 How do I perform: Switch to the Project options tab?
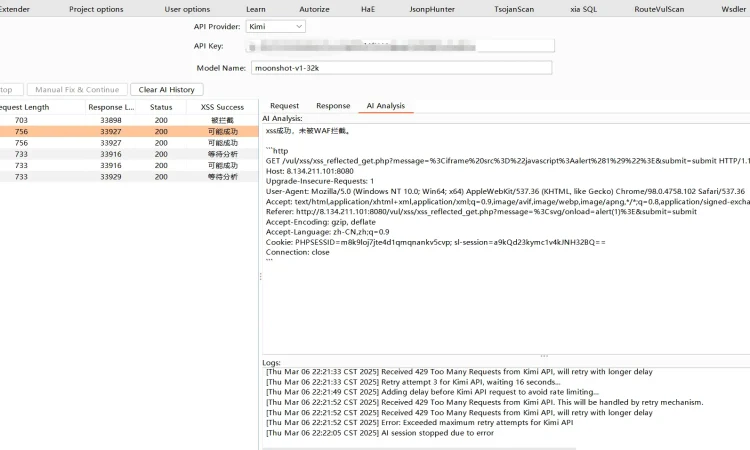[96, 9]
